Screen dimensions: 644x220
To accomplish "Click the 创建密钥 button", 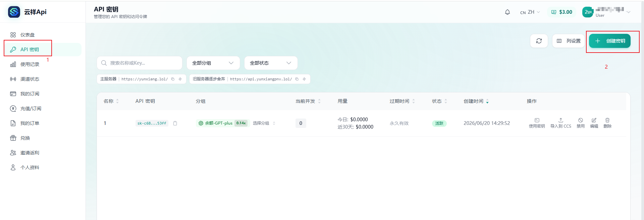I will [610, 41].
